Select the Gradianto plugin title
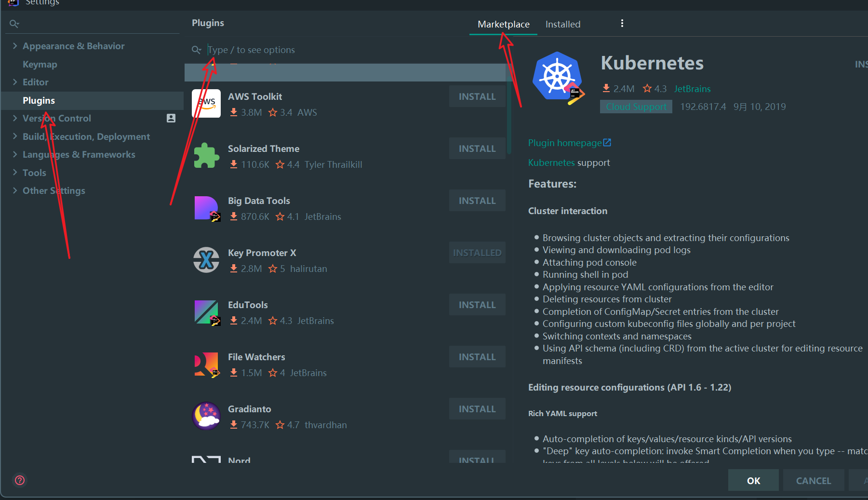 pyautogui.click(x=250, y=409)
